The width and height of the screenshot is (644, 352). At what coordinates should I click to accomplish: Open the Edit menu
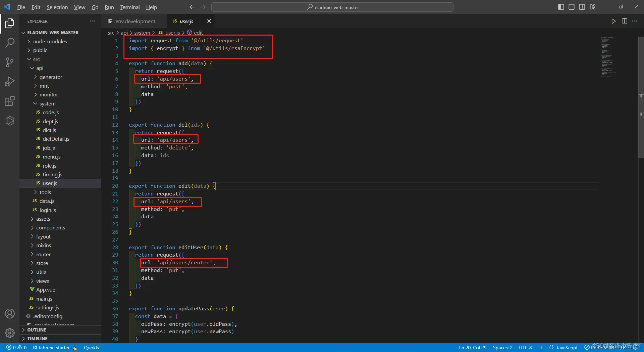[36, 7]
